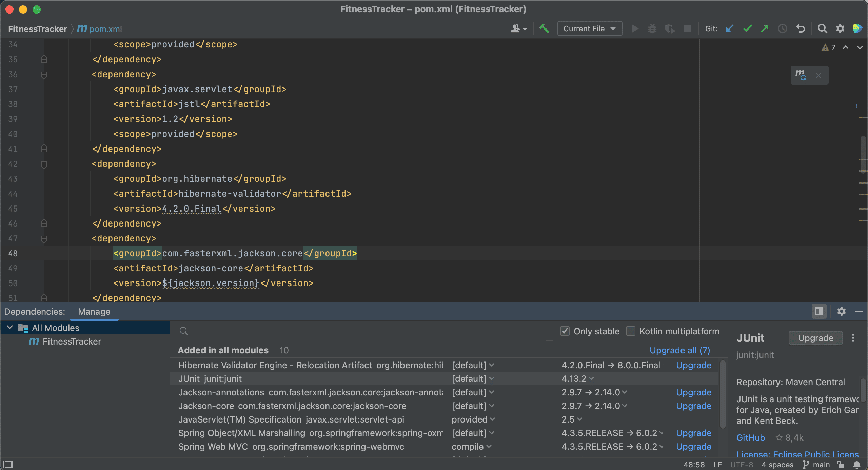
Task: Collapse the All Modules tree node
Action: coord(10,328)
